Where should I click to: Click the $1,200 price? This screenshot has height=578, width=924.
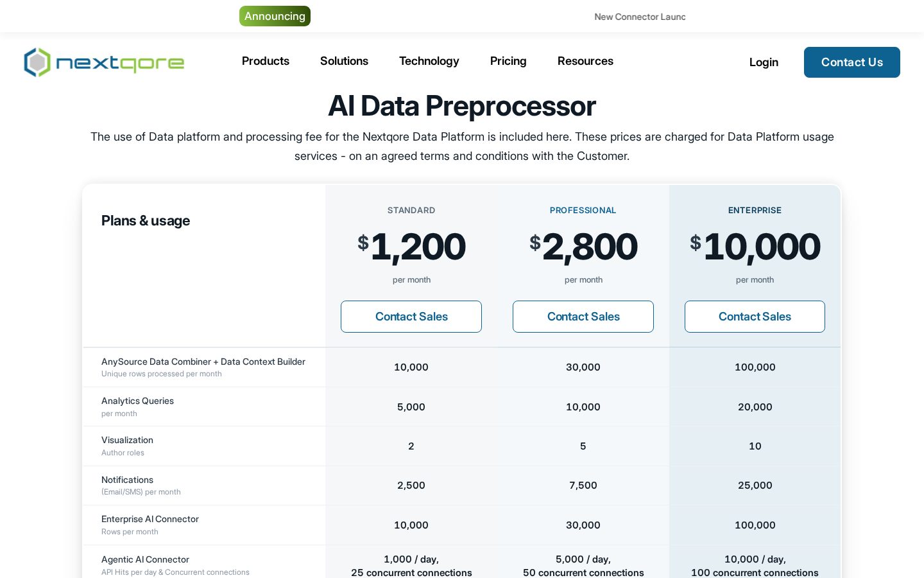(411, 247)
